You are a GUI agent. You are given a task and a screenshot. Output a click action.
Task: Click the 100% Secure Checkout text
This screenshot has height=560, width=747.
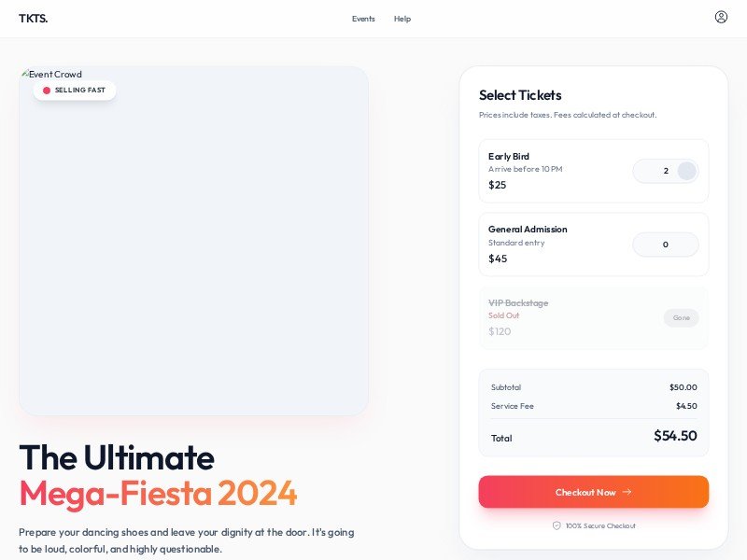(x=600, y=525)
